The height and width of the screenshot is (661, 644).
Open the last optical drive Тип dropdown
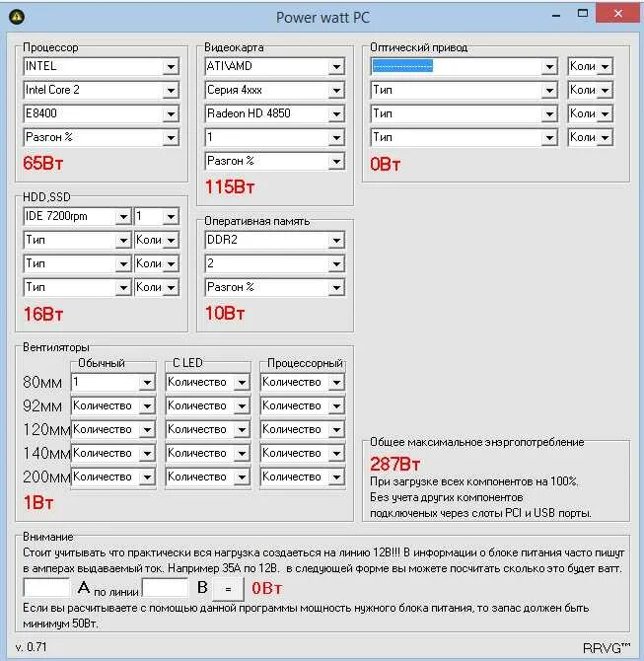coord(465,137)
